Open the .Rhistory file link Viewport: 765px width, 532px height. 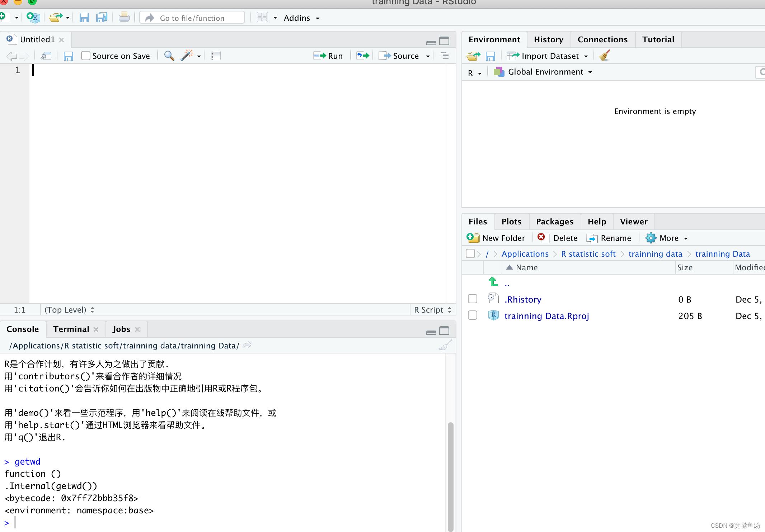tap(523, 299)
